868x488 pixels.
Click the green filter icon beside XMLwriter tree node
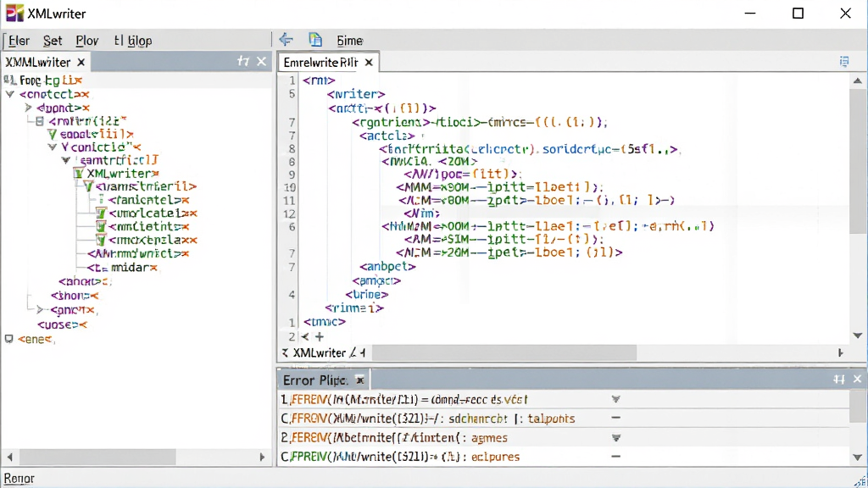79,174
